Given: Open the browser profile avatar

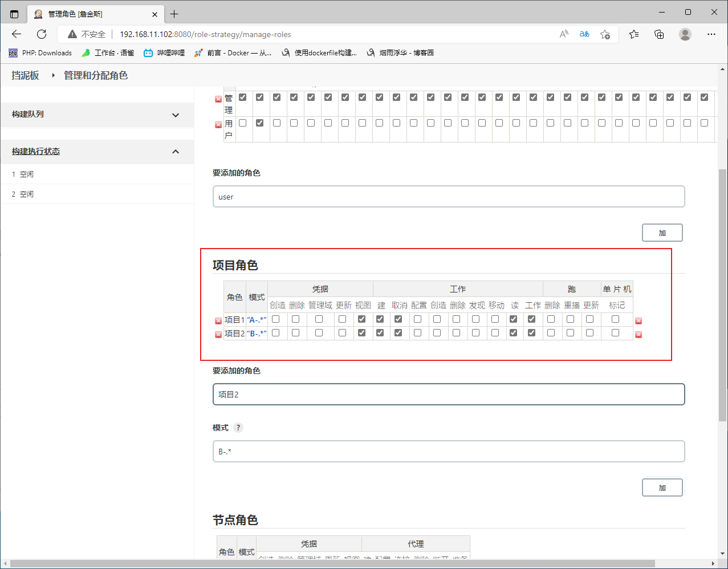Looking at the screenshot, I should 685,34.
